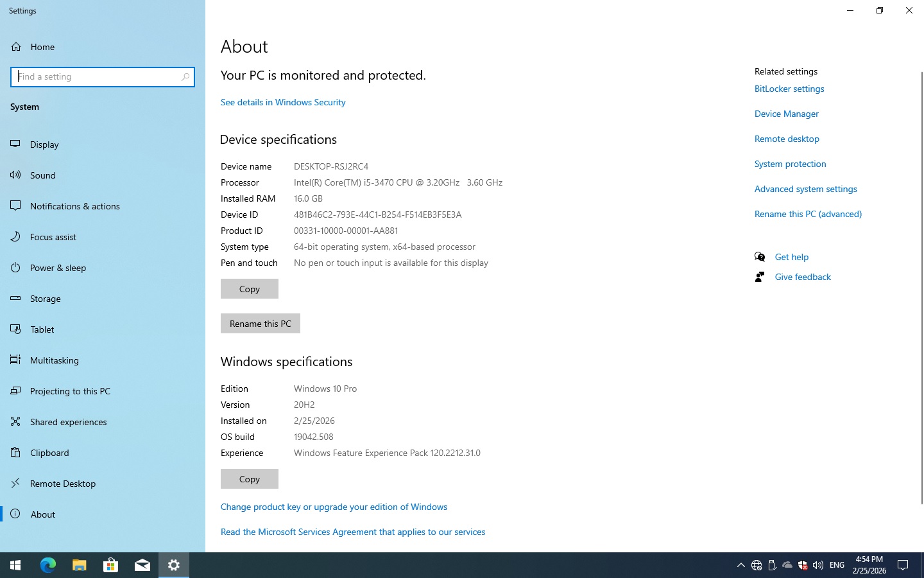Image resolution: width=924 pixels, height=578 pixels.
Task: Open the Windows Security shield tray icon
Action: click(803, 565)
